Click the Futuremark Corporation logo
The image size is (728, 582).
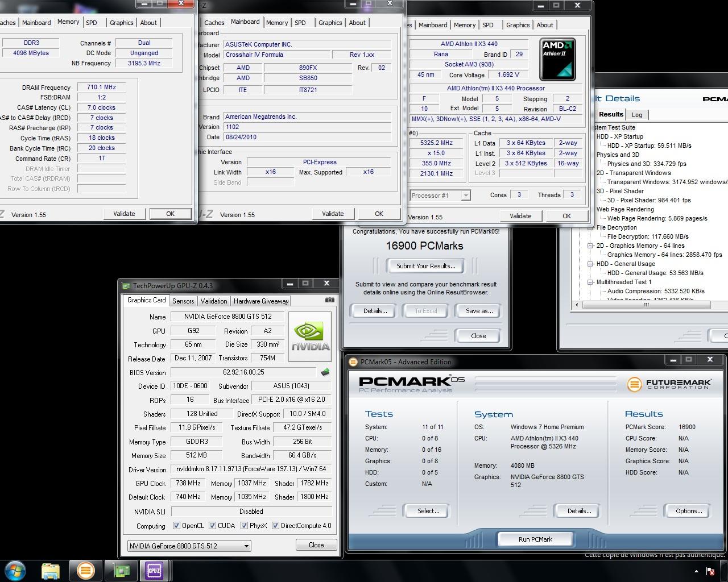click(x=669, y=384)
